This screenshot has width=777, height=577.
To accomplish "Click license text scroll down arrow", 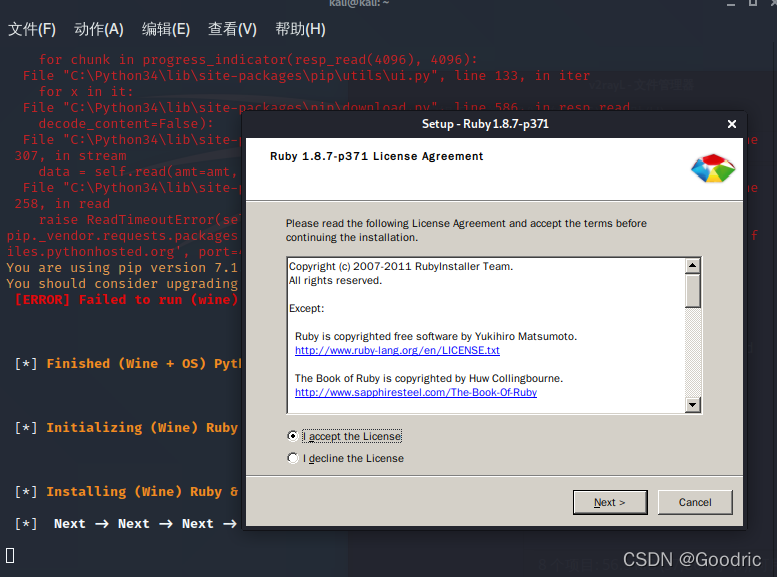I will [x=693, y=404].
